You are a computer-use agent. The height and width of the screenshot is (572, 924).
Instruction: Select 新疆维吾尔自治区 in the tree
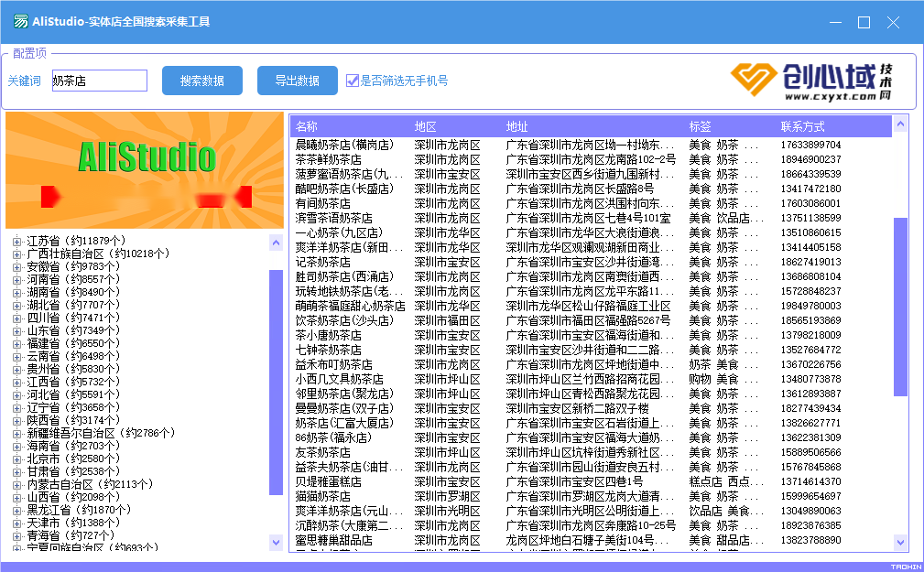(101, 434)
